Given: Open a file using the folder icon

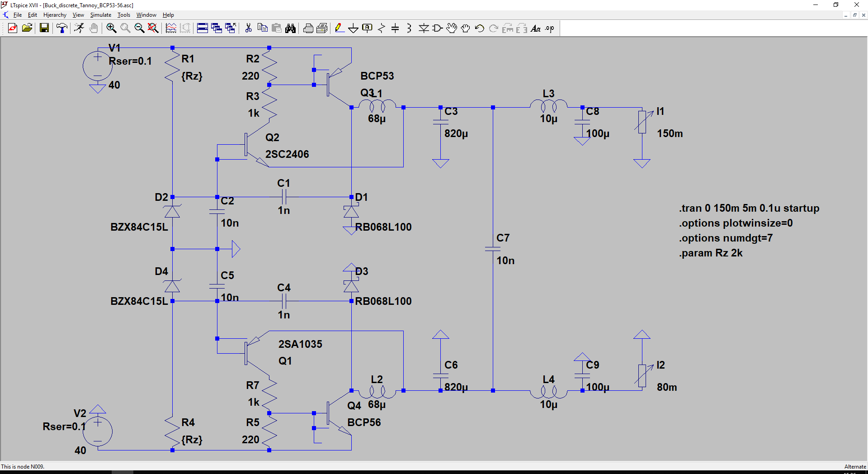Looking at the screenshot, I should [27, 28].
